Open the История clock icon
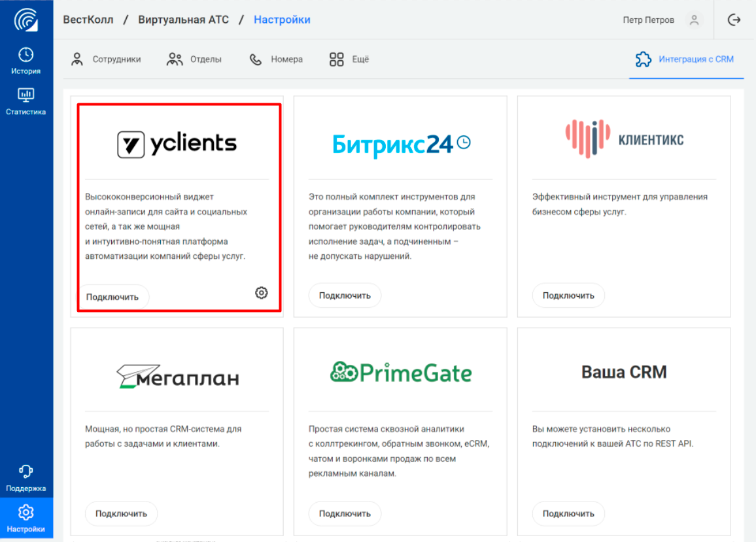 click(26, 54)
